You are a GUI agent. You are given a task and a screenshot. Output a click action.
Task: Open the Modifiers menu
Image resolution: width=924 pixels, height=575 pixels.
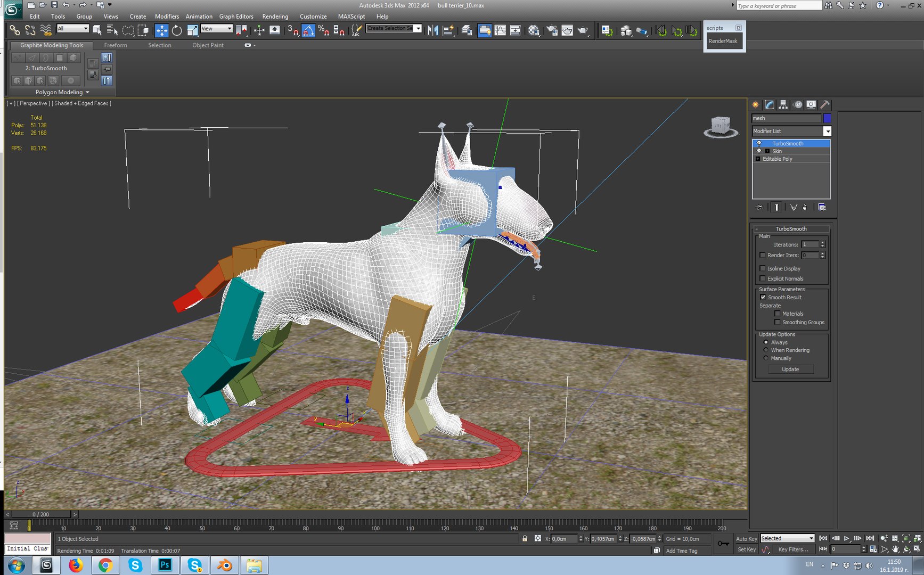click(x=167, y=17)
